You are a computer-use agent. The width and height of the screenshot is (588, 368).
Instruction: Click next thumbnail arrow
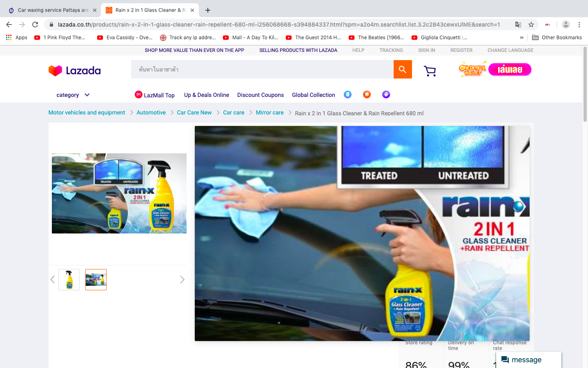(182, 280)
